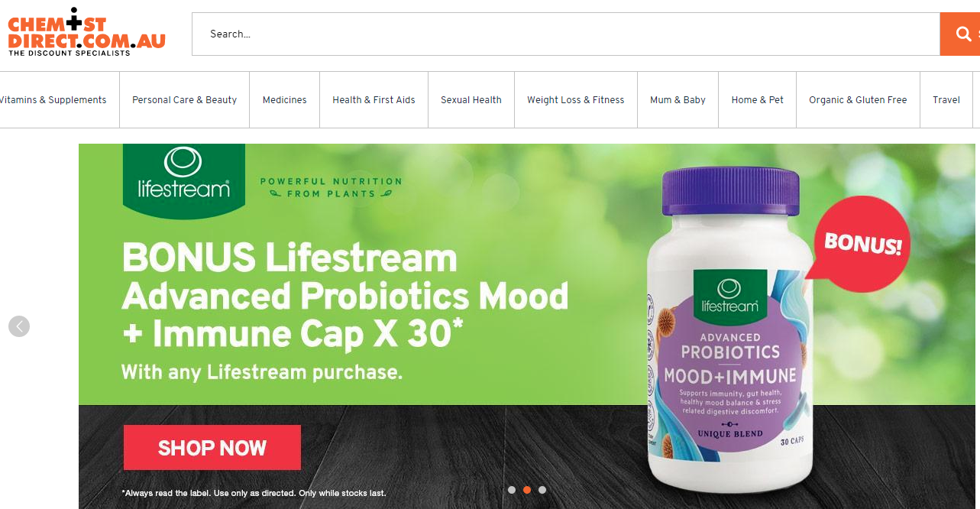Open the Organic & Gluten Free category
The width and height of the screenshot is (980, 509).
[x=859, y=100]
